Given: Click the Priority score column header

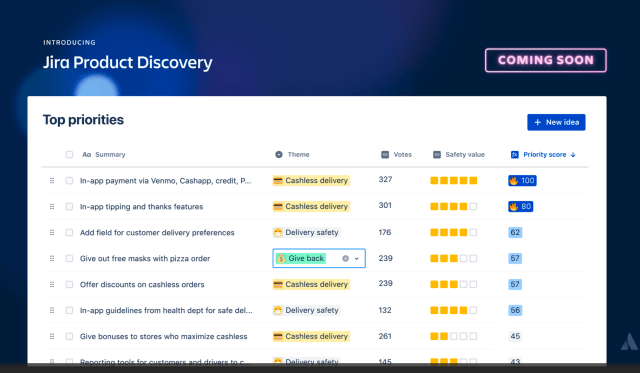Looking at the screenshot, I should 544,155.
